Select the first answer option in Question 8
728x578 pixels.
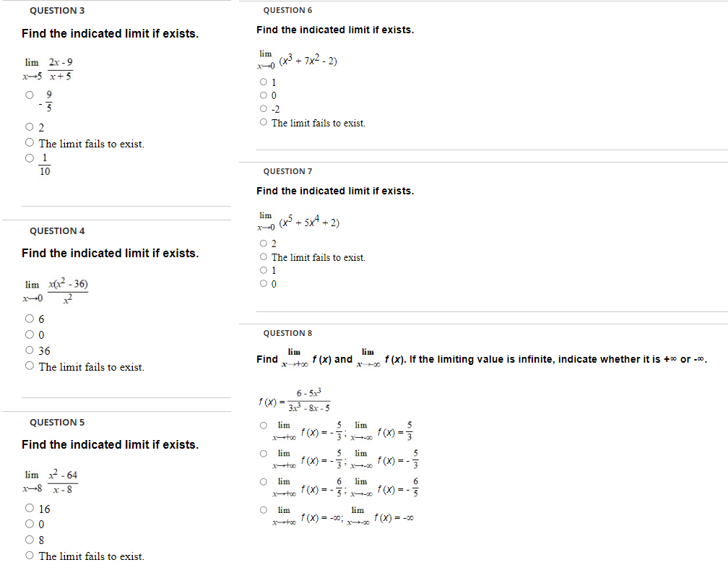264,425
